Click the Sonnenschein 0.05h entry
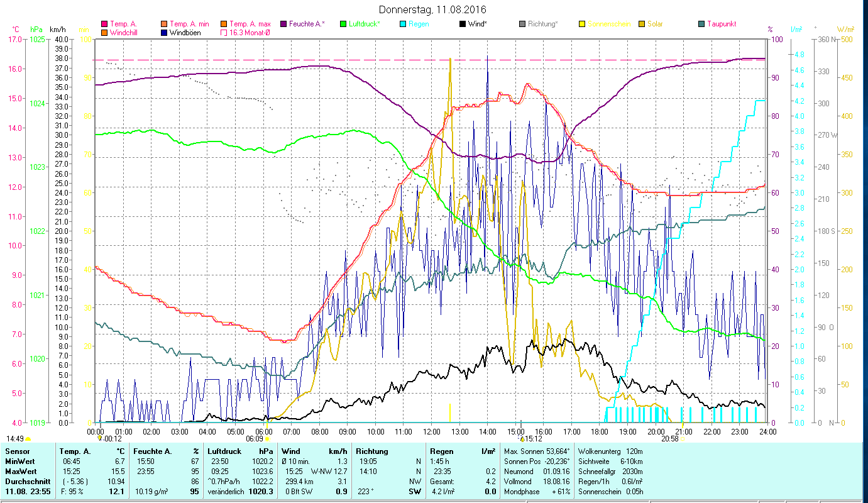Screen dimensions: 868x503 [x=610, y=491]
